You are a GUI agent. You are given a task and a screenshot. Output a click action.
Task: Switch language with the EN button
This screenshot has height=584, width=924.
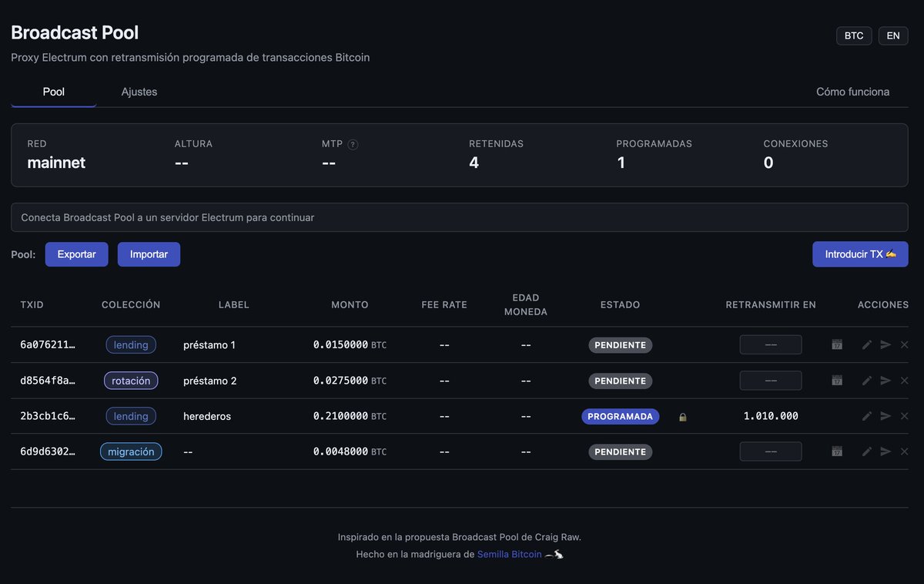click(x=893, y=35)
